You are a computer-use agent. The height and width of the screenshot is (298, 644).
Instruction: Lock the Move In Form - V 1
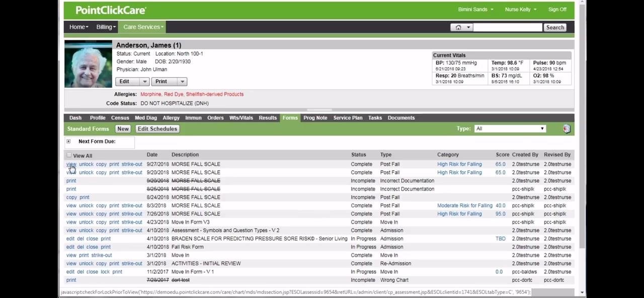pos(105,272)
